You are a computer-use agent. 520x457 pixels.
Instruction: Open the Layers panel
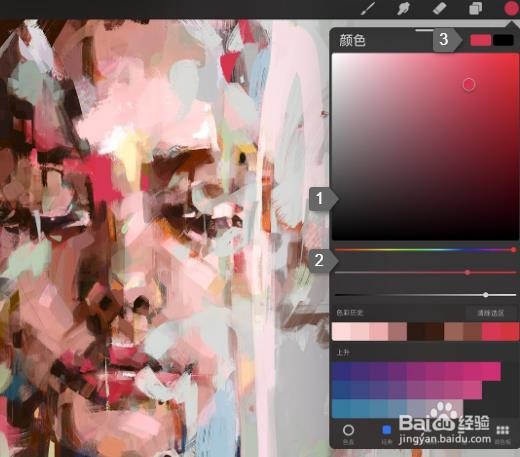475,8
